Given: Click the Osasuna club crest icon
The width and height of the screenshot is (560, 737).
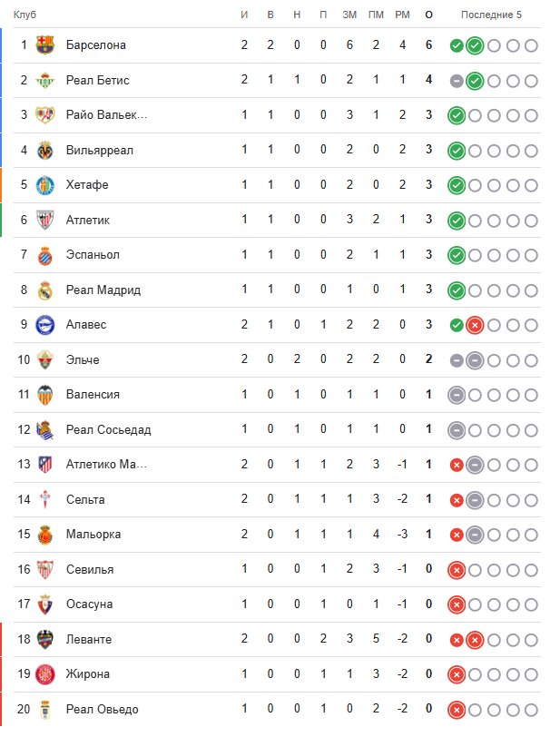Looking at the screenshot, I should tap(44, 604).
